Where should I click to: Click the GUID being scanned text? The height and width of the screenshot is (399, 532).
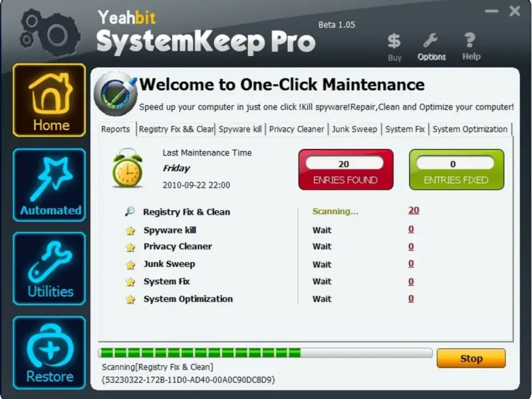[x=188, y=380]
